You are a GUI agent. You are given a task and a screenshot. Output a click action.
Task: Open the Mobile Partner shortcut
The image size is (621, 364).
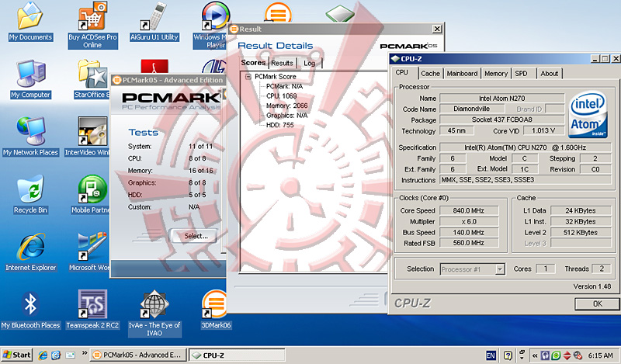click(92, 195)
